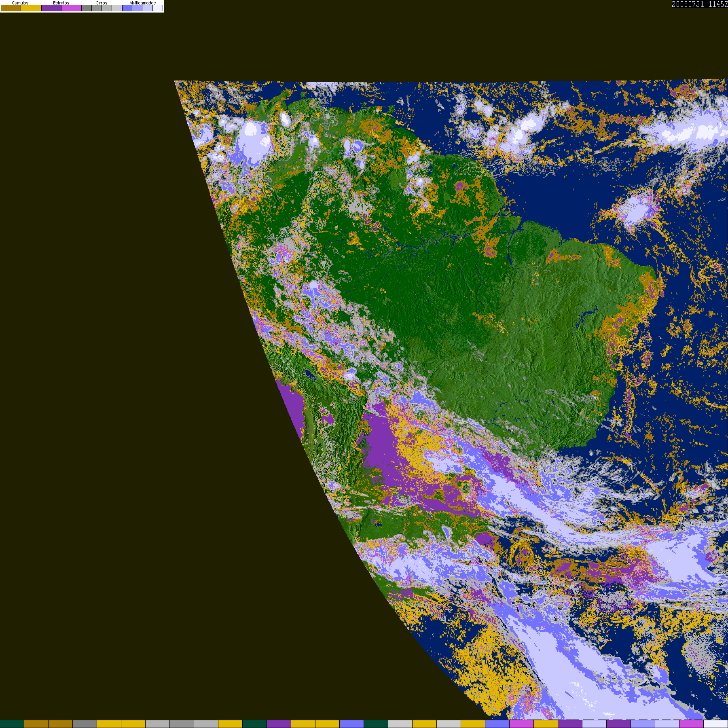The width and height of the screenshot is (728, 728).
Task: Select the "Multicamadas" legend label
Action: (142, 3)
